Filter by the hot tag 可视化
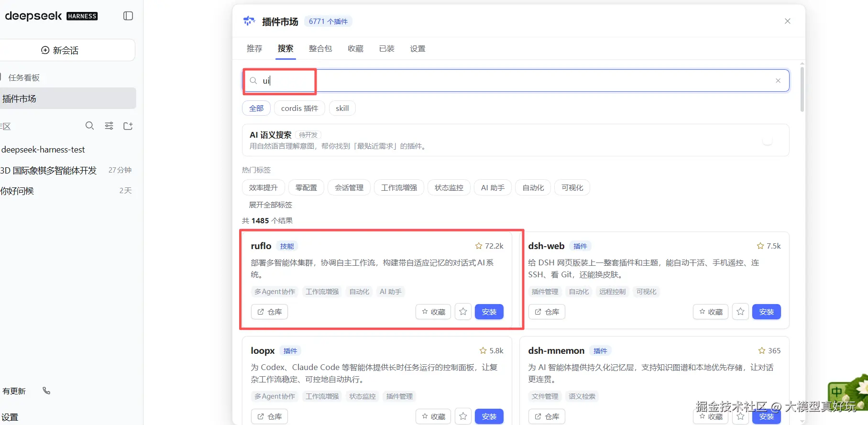868x425 pixels. pos(572,187)
